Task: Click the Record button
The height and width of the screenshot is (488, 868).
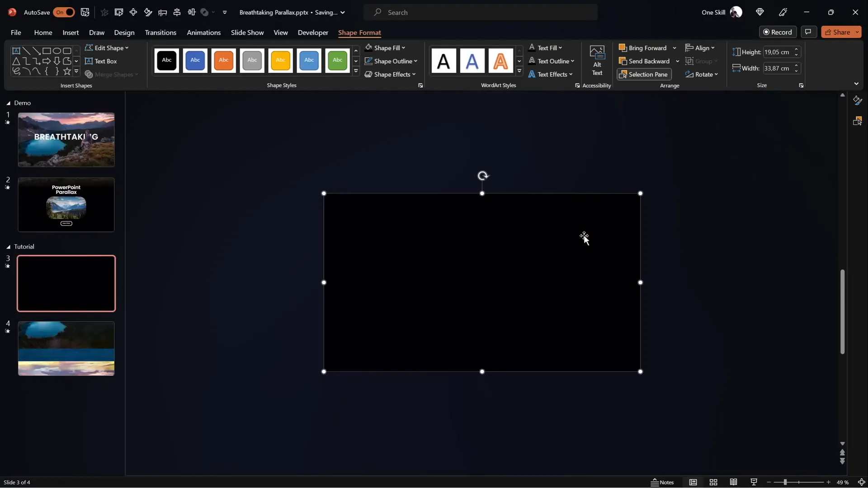Action: pyautogui.click(x=778, y=32)
